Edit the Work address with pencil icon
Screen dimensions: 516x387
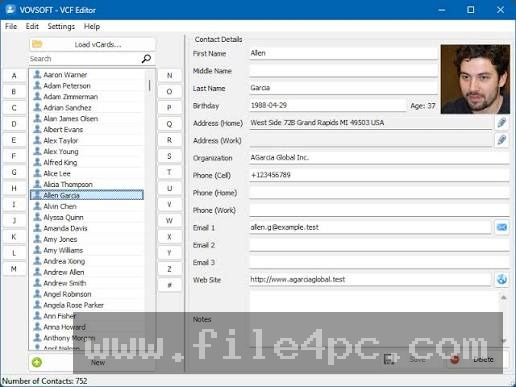tap(502, 140)
